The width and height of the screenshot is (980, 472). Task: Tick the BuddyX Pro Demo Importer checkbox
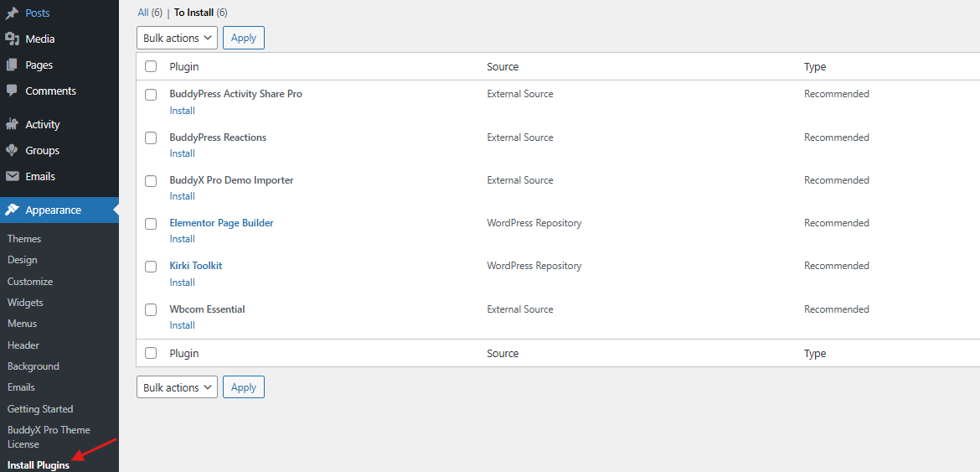point(151,181)
